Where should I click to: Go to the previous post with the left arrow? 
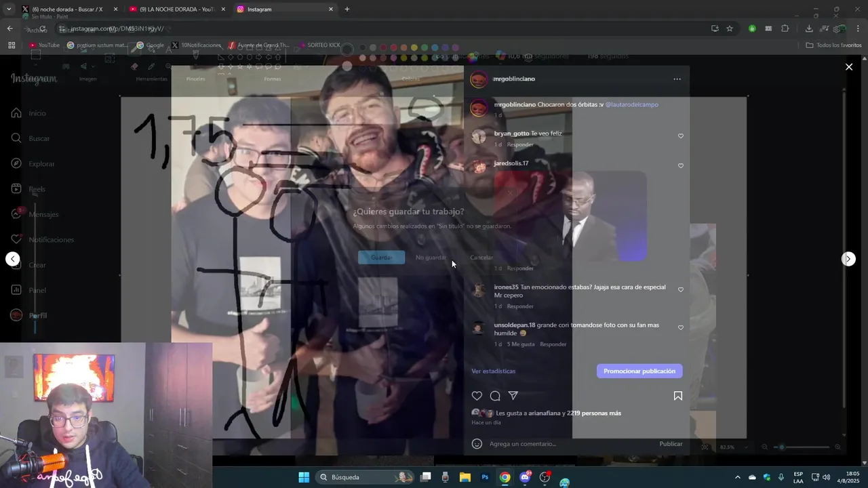12,259
